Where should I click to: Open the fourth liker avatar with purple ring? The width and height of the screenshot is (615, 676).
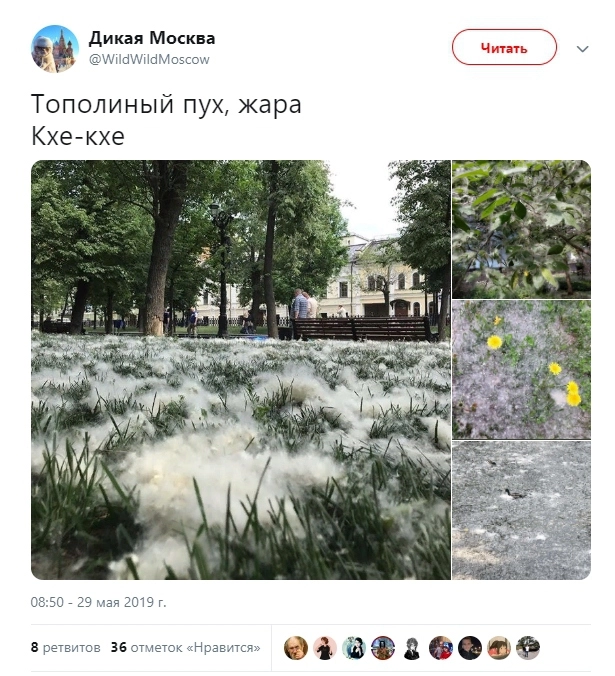point(383,648)
